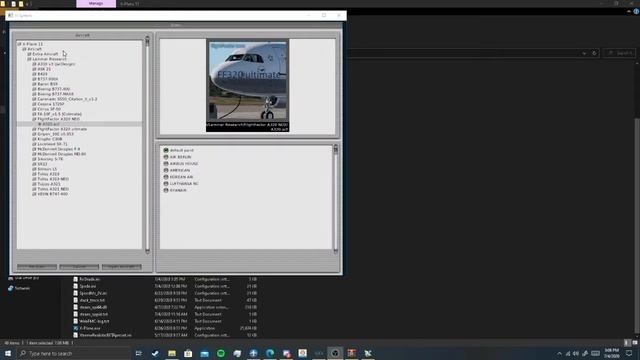The image size is (640, 360).
Task: Select the AIR BERLIN livery
Action: 177,157
